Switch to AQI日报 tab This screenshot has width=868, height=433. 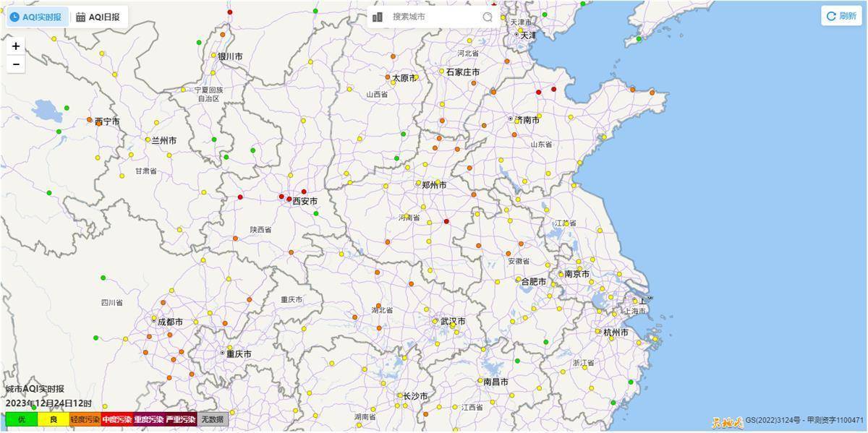tap(98, 17)
